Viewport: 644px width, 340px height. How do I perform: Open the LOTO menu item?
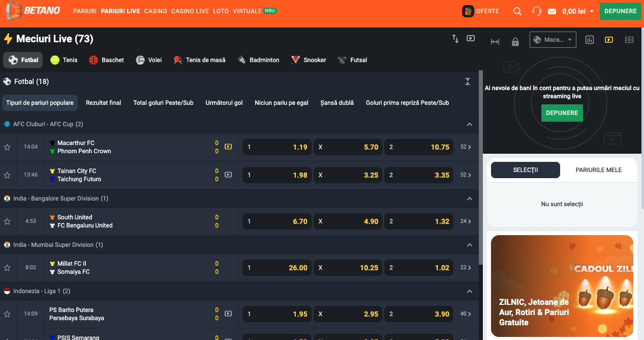(221, 11)
